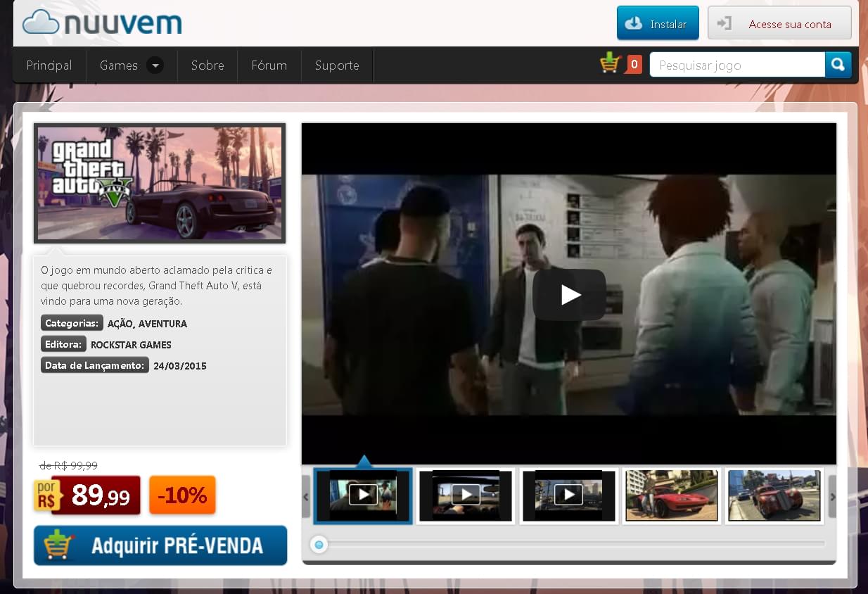Viewport: 868px width, 594px height.
Task: Select the red sports car screenshot thumbnail
Action: tap(671, 495)
